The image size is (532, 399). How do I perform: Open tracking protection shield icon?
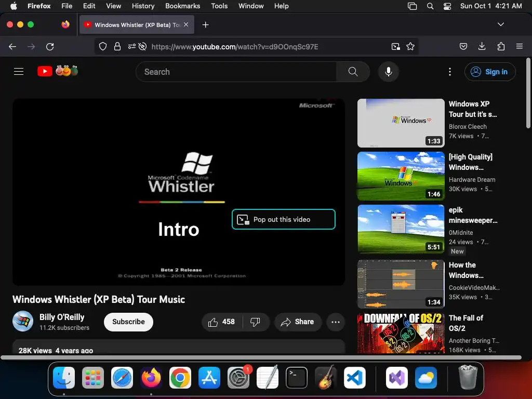(x=103, y=46)
